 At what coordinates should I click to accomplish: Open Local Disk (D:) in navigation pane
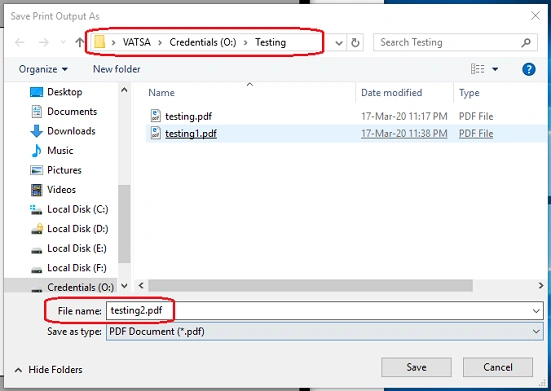click(x=70, y=229)
